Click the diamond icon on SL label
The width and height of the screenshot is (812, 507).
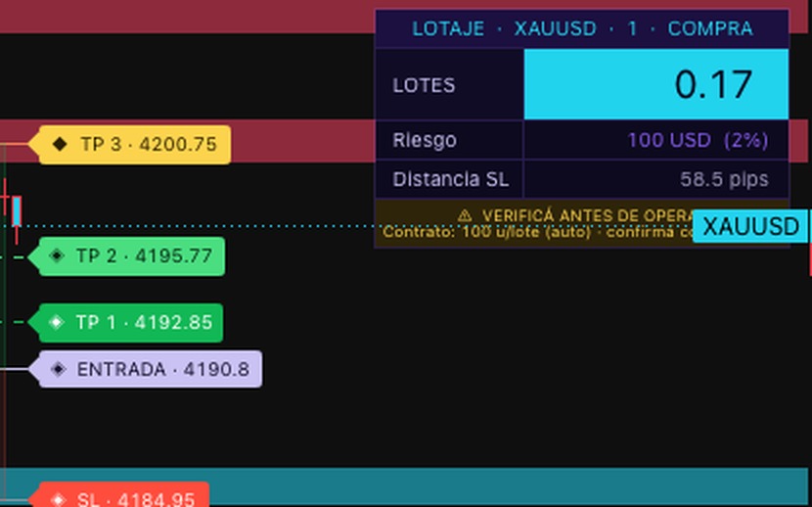[58, 500]
